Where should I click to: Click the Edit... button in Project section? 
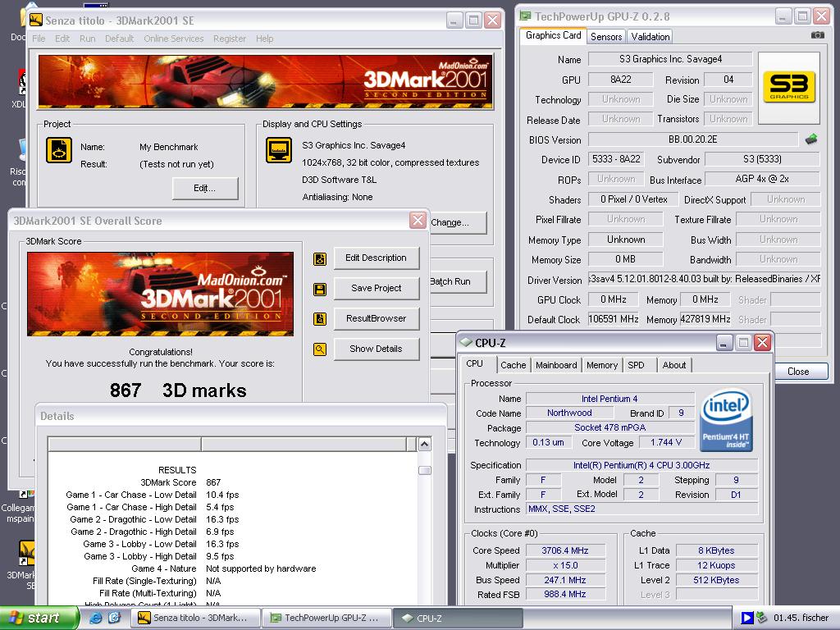pyautogui.click(x=204, y=188)
